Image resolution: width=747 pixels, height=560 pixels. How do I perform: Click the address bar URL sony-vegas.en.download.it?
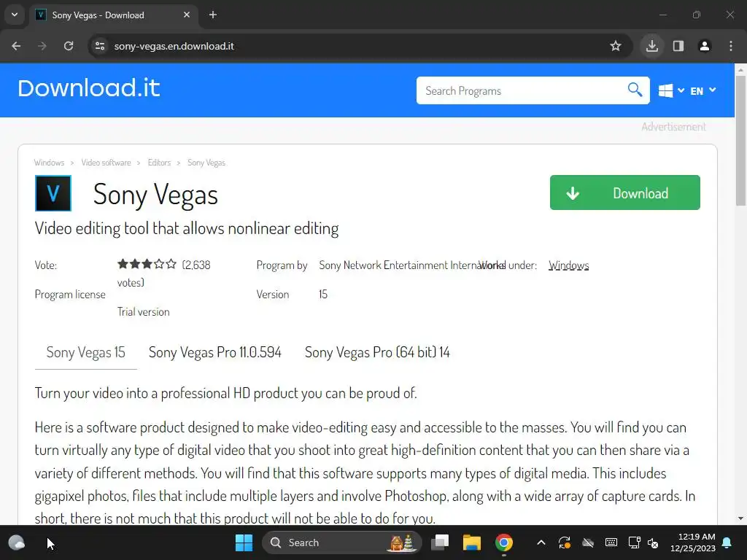[174, 46]
